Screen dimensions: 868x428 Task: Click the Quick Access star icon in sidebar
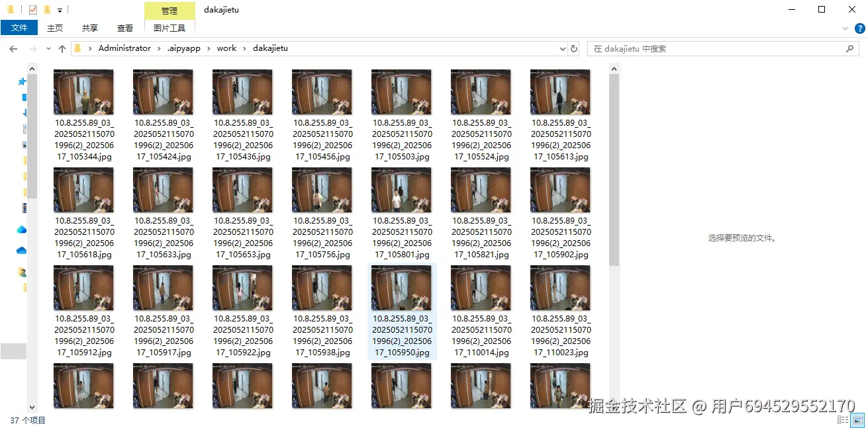22,81
